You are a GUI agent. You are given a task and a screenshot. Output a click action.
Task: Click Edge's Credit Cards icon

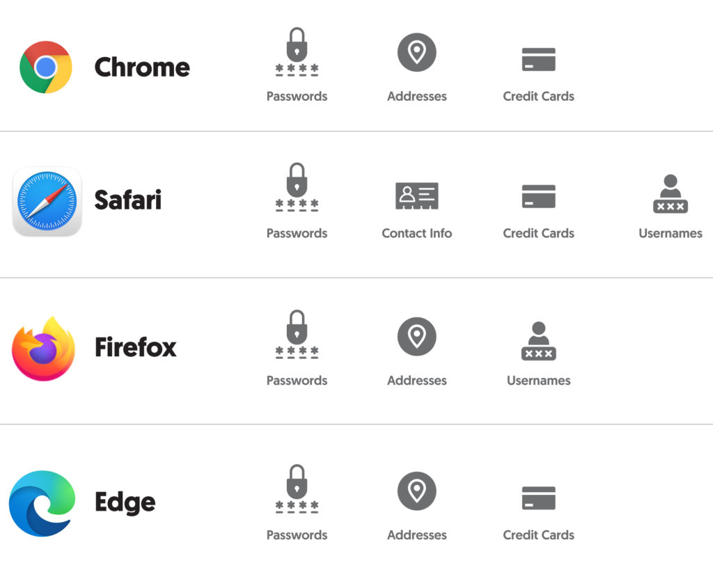click(538, 498)
